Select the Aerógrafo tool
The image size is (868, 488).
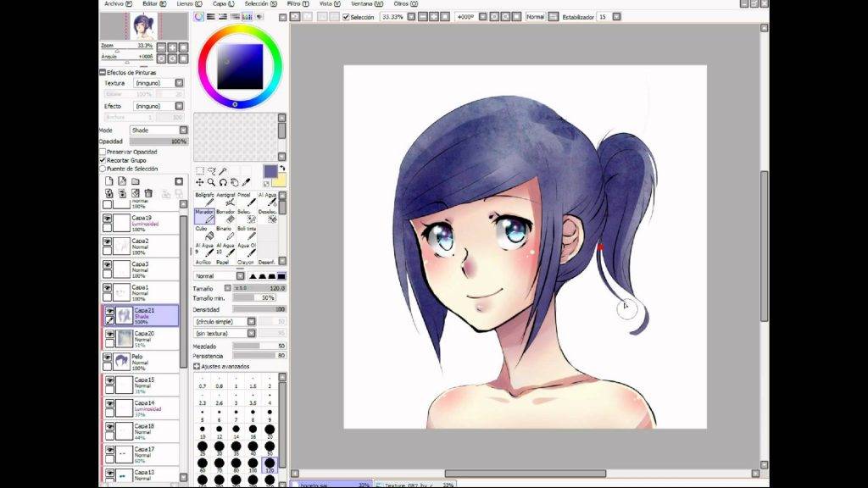[x=226, y=201]
